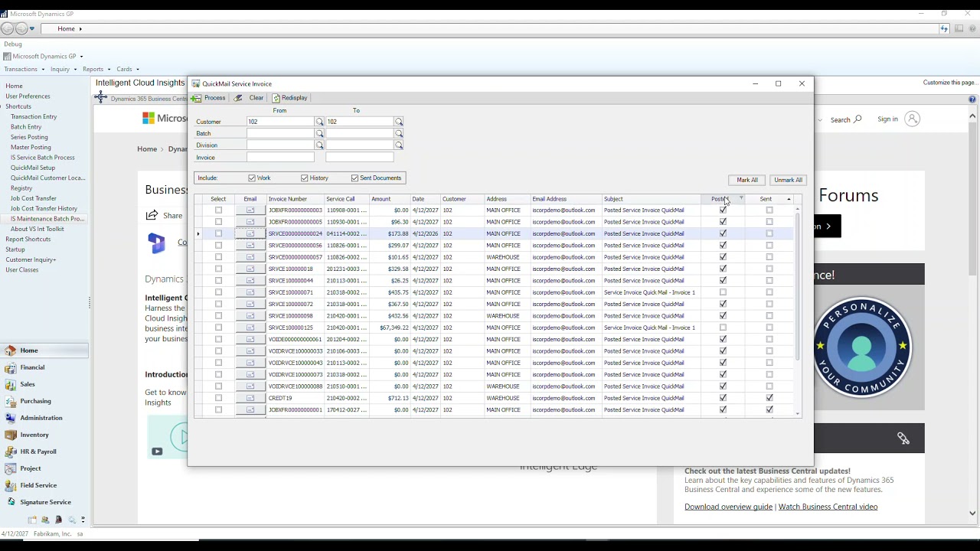Check Select box for JOBXFR00000000003 row
This screenshot has height=551, width=980.
(x=218, y=210)
